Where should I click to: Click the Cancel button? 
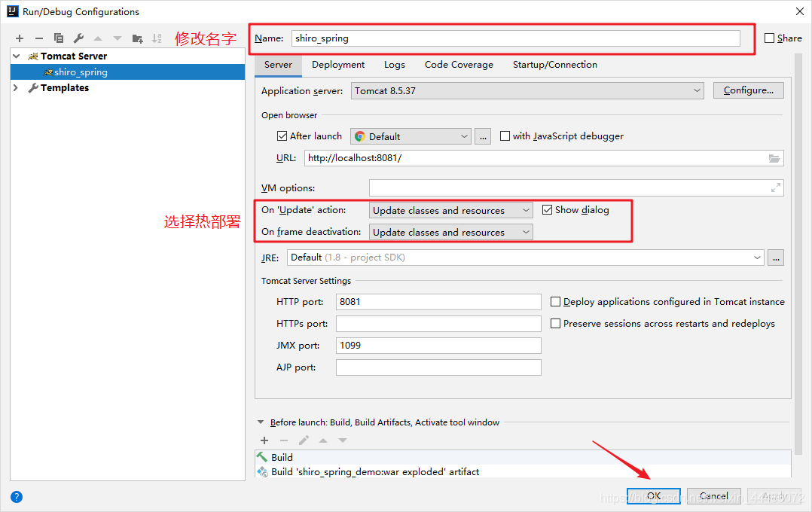pyautogui.click(x=714, y=496)
